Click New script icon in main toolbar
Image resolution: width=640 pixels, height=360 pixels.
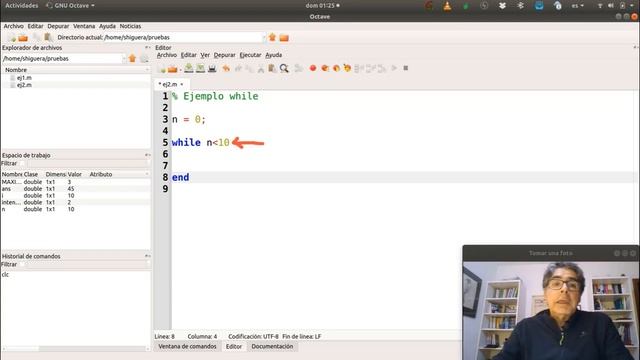click(x=11, y=38)
